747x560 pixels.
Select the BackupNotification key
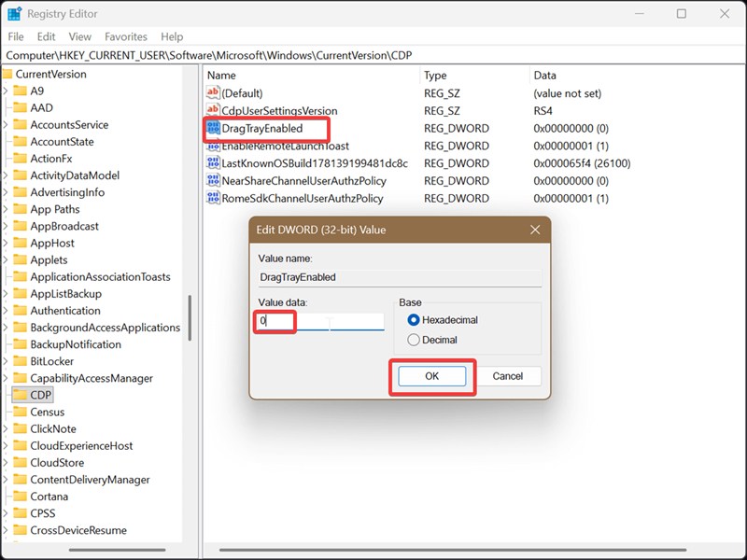[x=76, y=344]
